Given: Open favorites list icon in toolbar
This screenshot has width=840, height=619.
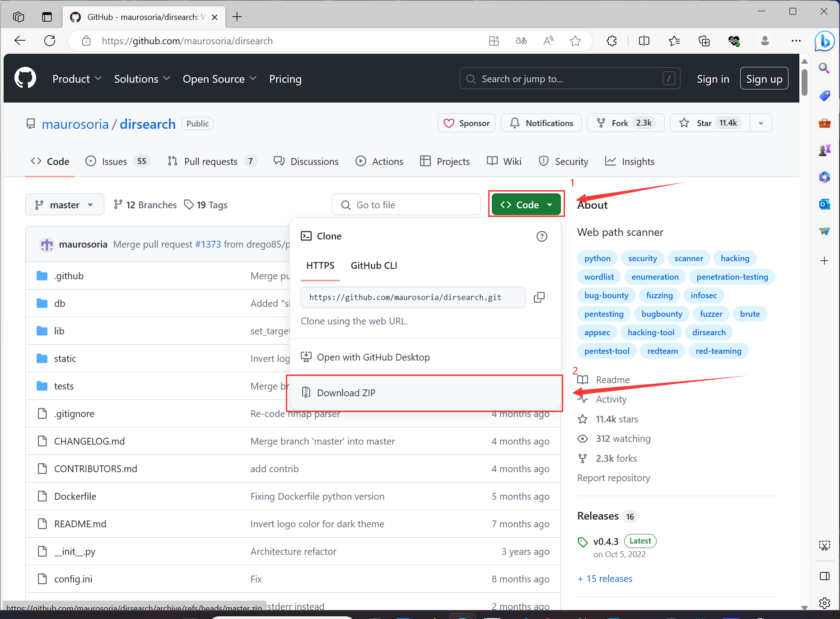Looking at the screenshot, I should point(674,41).
